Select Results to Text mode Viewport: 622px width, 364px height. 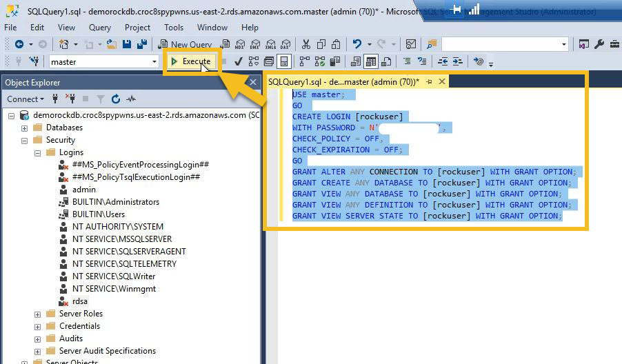[356, 61]
